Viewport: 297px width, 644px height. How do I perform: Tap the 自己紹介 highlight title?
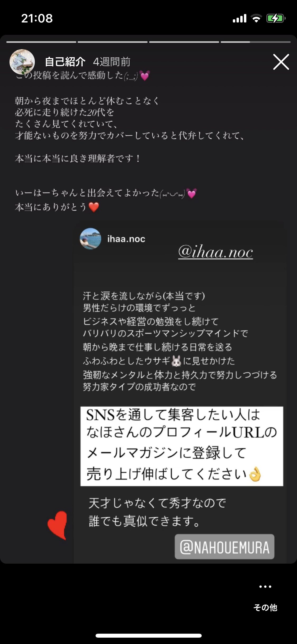65,62
